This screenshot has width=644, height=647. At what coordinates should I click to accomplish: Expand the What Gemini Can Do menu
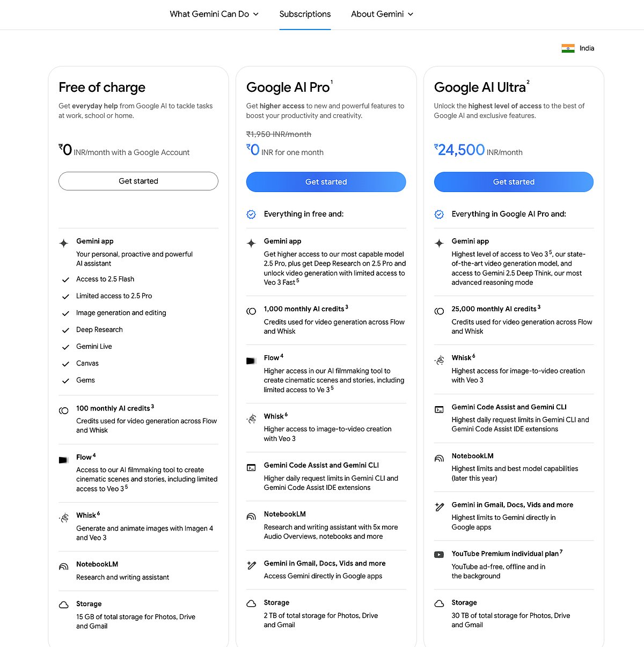pos(214,14)
